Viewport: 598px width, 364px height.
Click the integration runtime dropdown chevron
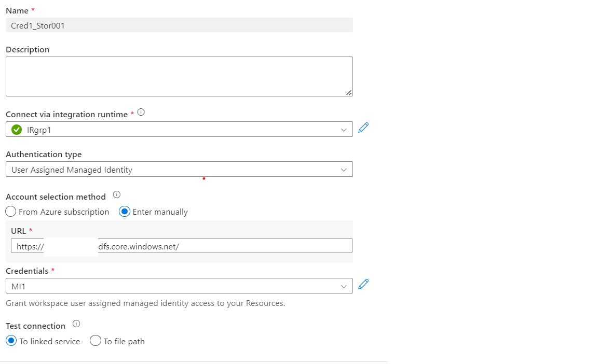point(343,129)
